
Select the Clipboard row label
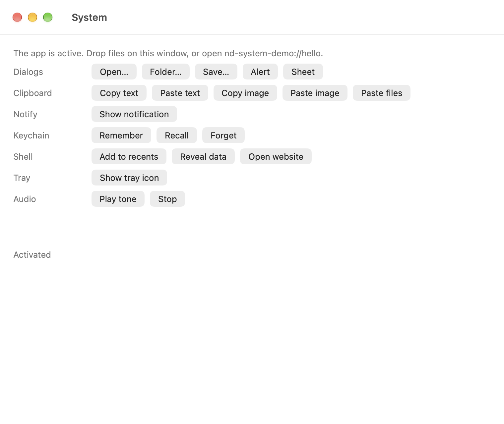(x=32, y=93)
